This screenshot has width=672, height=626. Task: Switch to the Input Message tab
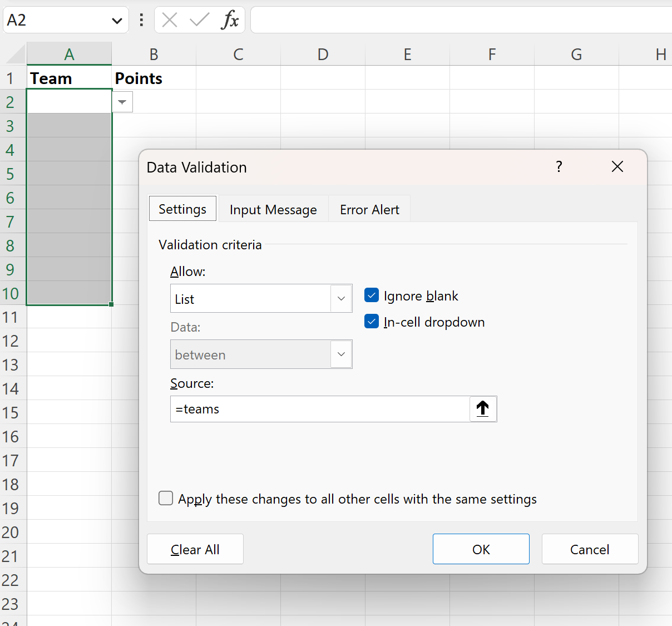(x=273, y=209)
